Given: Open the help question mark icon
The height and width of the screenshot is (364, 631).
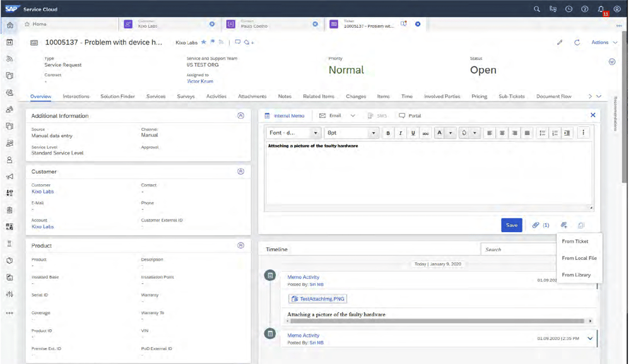Looking at the screenshot, I should [585, 9].
